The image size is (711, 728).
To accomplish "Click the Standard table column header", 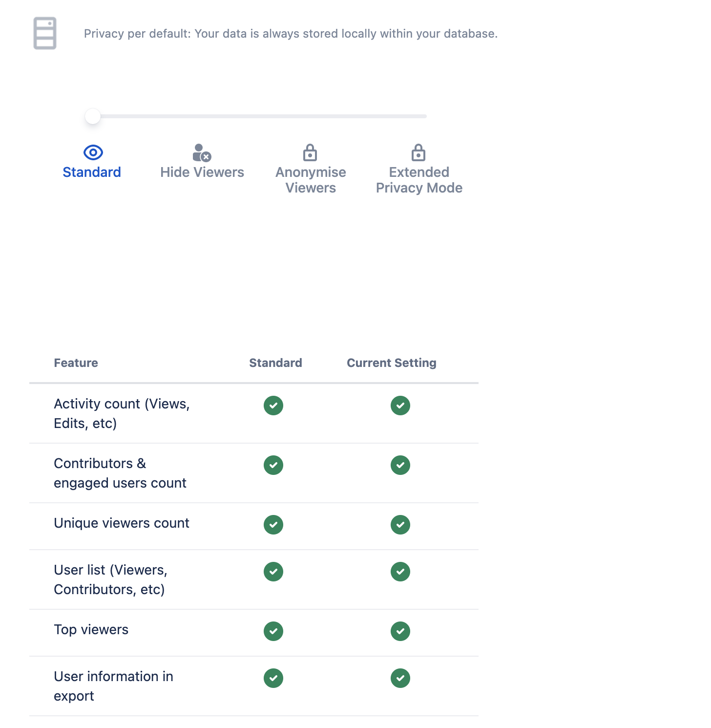I will (x=275, y=363).
